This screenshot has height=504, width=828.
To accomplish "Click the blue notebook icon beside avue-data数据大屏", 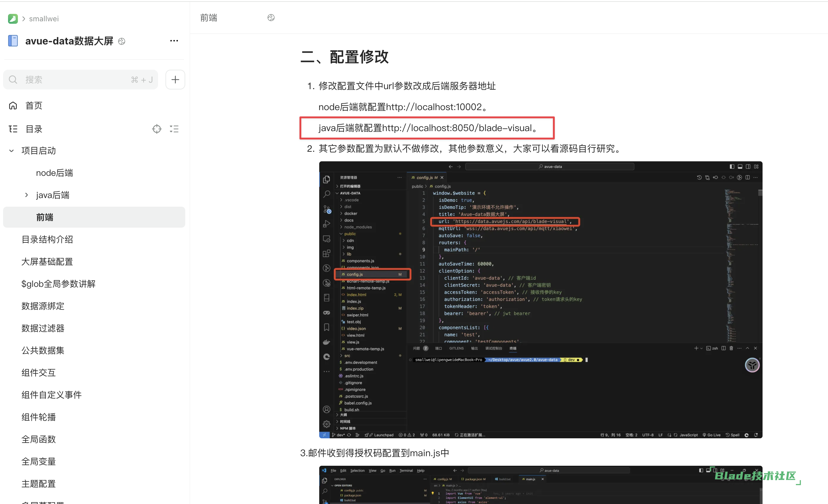I will pos(13,41).
